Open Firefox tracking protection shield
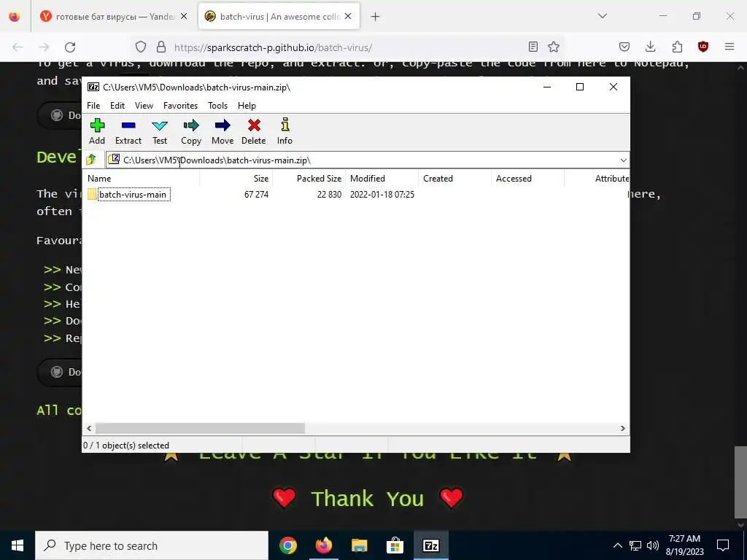Screen dimensions: 747x560 [141, 47]
